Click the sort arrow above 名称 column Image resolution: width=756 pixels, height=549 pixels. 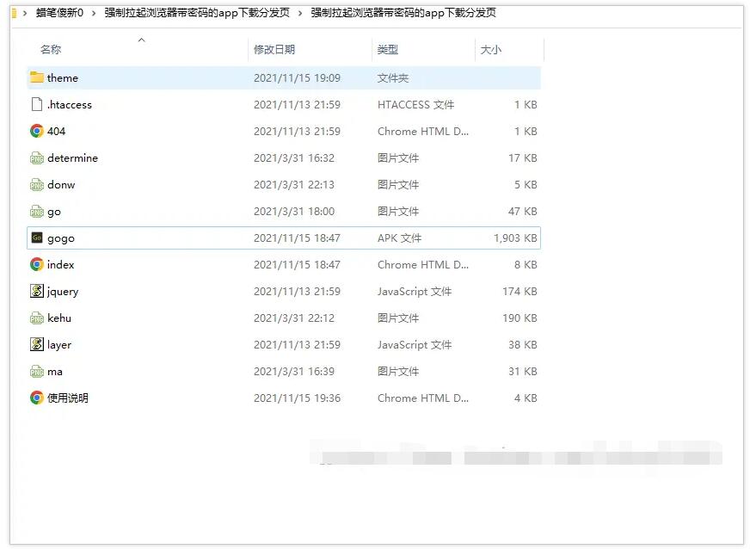141,40
